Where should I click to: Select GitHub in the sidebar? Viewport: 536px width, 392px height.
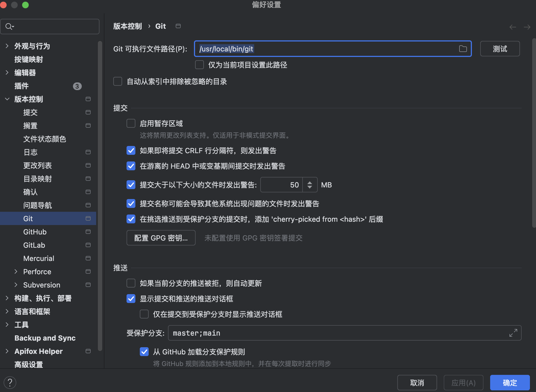click(35, 232)
